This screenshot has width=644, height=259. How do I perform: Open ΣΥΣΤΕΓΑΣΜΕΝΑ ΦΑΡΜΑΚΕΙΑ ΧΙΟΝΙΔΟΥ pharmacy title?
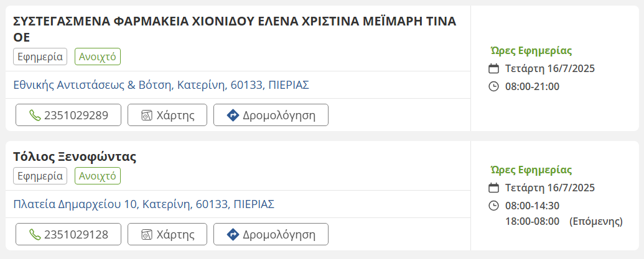point(235,22)
